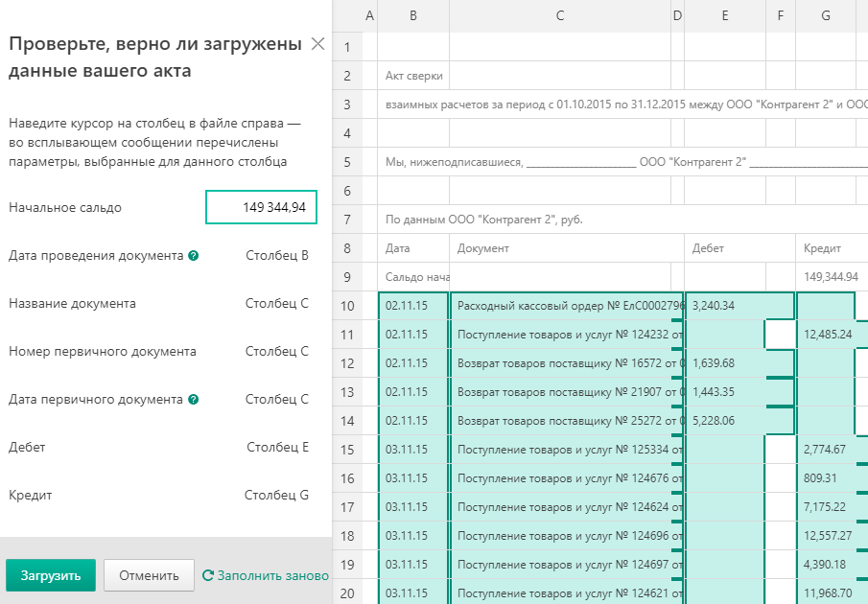Click credit value 809.31
The height and width of the screenshot is (604, 868).
pos(832,478)
